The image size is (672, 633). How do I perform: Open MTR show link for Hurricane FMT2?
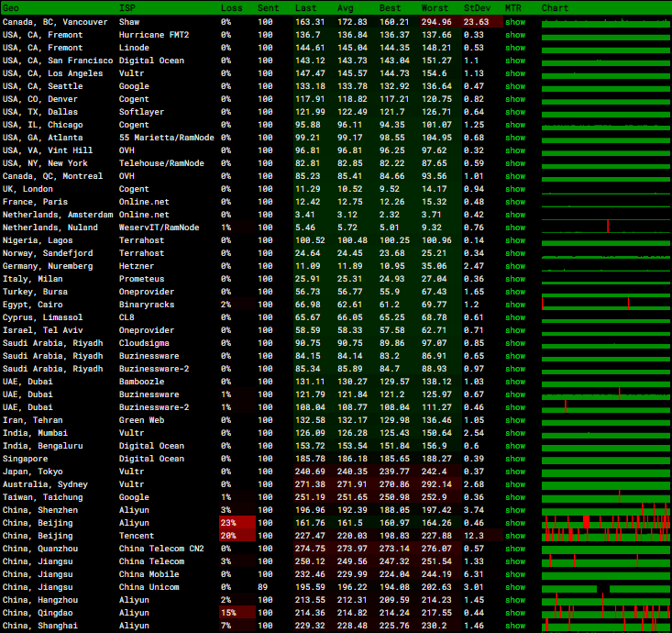[x=515, y=34]
